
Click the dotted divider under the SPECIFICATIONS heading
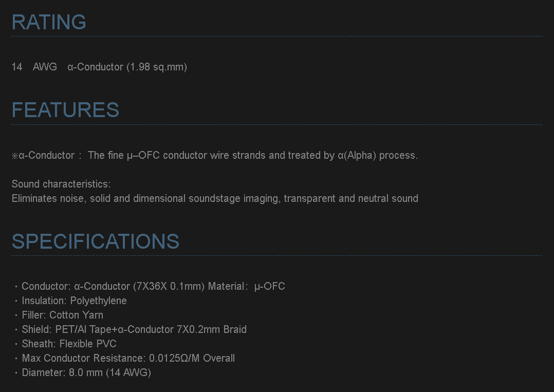pyautogui.click(x=276, y=255)
